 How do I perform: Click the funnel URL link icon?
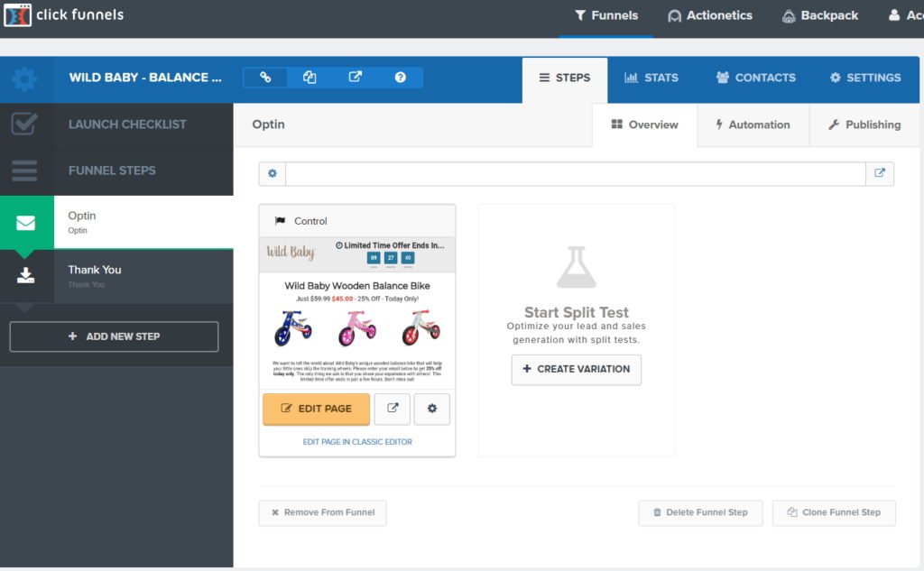click(265, 78)
